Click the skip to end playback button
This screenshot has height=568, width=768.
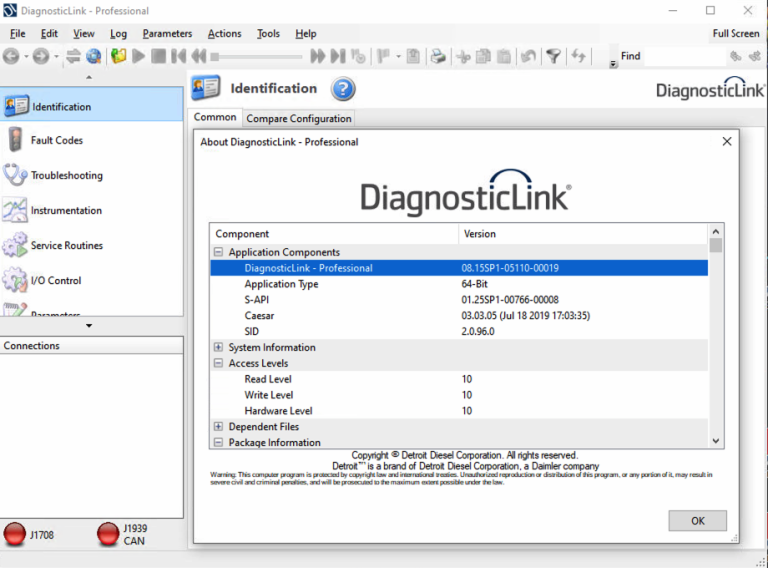[338, 56]
